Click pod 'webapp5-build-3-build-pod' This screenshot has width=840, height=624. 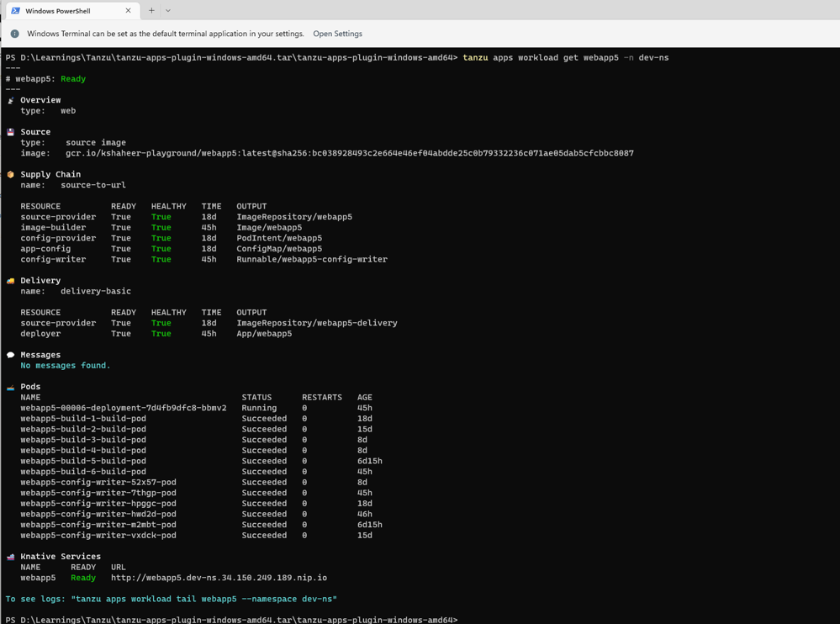click(x=83, y=440)
